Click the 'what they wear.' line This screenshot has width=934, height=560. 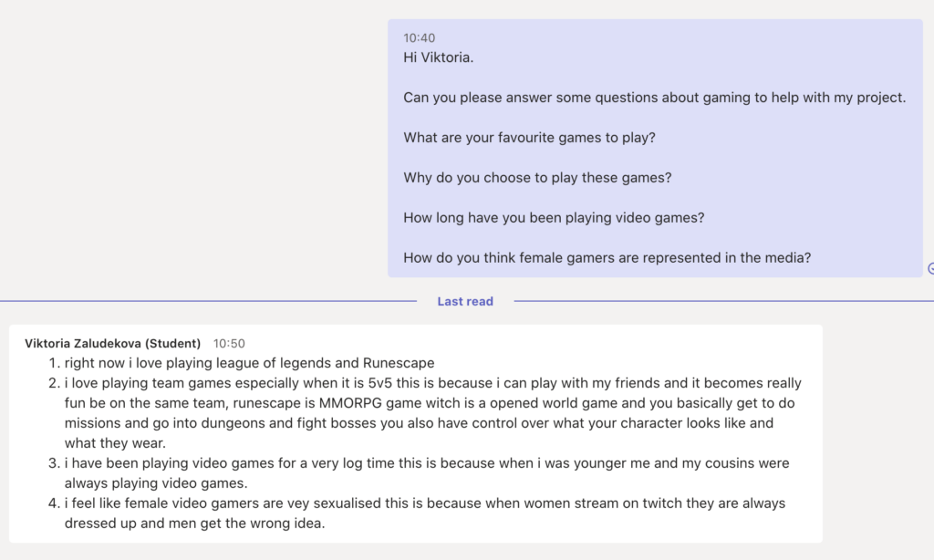pyautogui.click(x=115, y=443)
